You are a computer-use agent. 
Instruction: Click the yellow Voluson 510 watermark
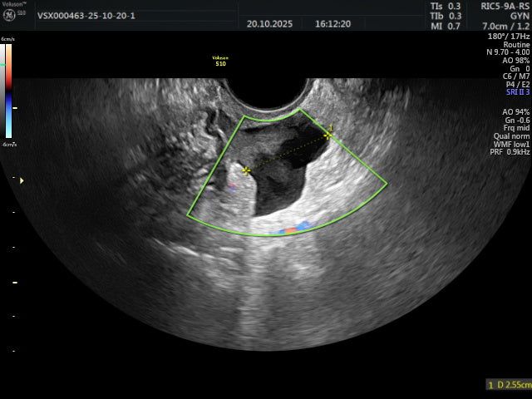(x=220, y=61)
